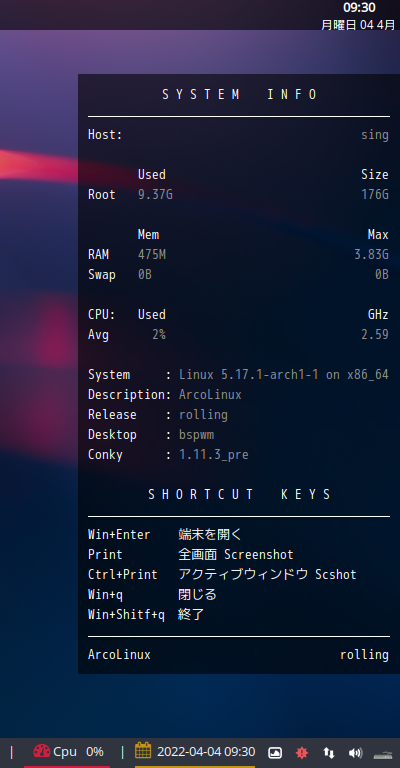400x768 pixels.
Task: Click the Root 9.37G used value
Action: tap(155, 195)
